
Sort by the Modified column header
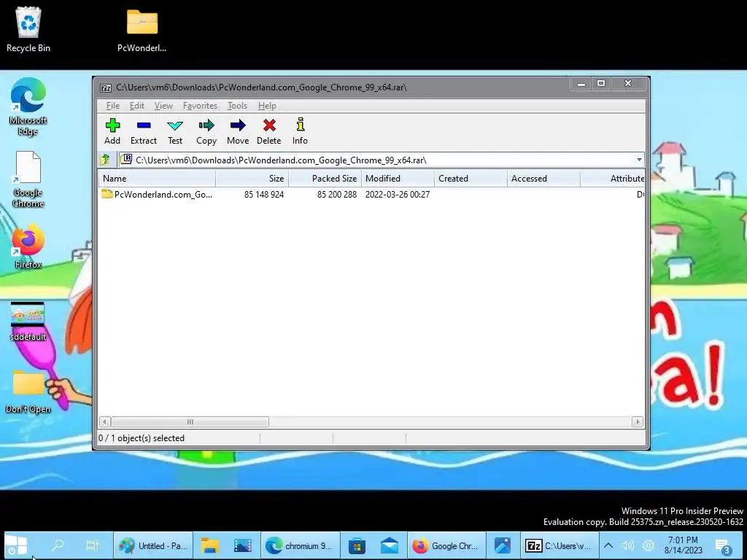(x=398, y=179)
